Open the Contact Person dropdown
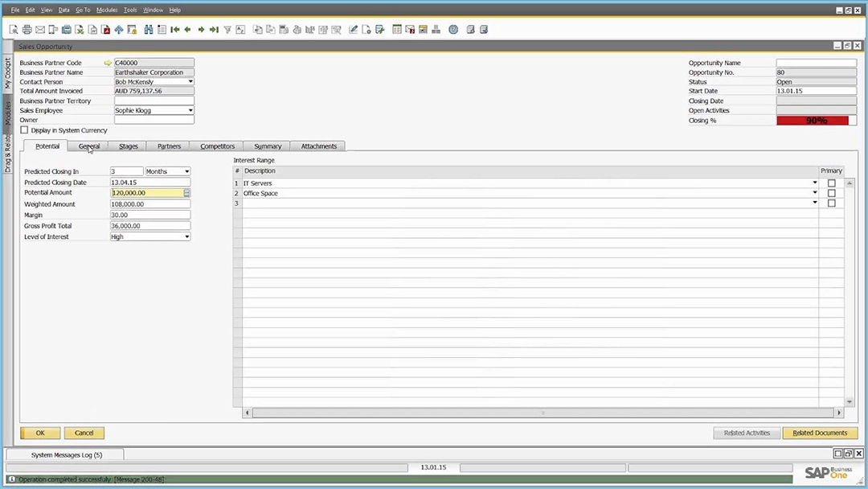This screenshot has width=868, height=489. pos(190,82)
